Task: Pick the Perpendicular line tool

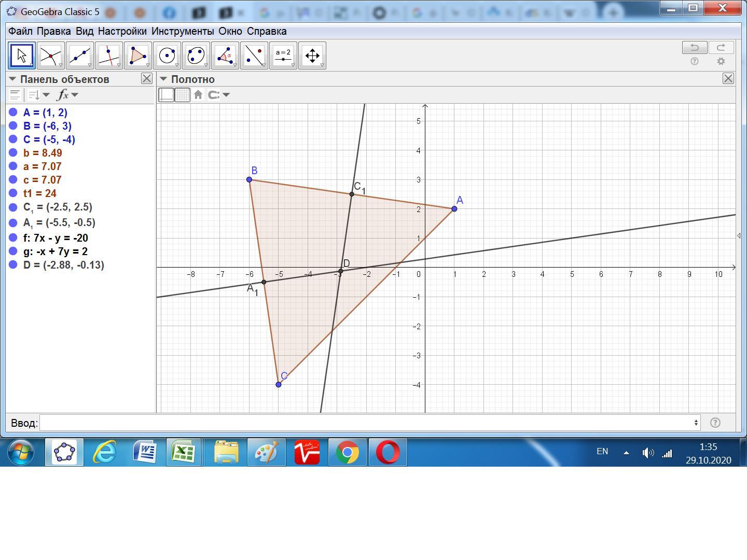Action: coord(109,55)
